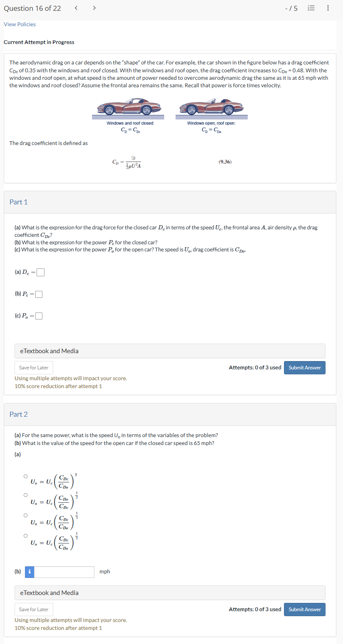Click the closed-roof car image
The image size is (343, 644).
130,107
